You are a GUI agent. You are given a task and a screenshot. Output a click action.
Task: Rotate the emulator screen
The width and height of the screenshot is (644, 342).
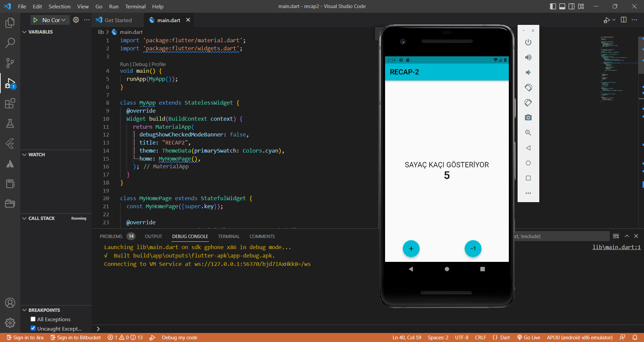[x=528, y=88]
